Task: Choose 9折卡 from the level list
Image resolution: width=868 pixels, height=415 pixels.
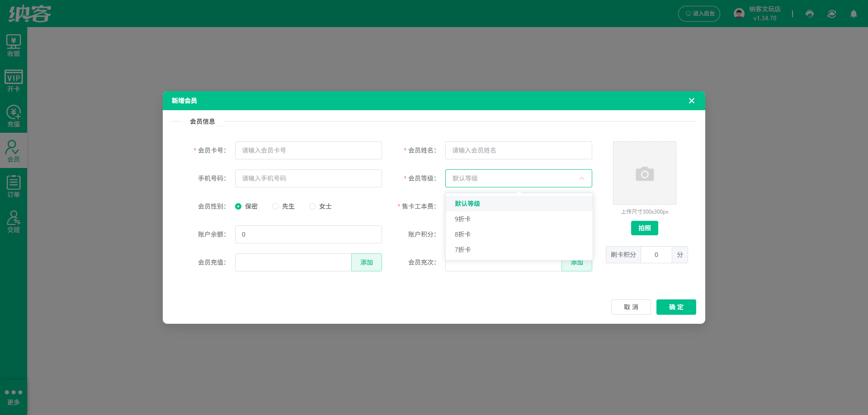Action: [x=519, y=219]
